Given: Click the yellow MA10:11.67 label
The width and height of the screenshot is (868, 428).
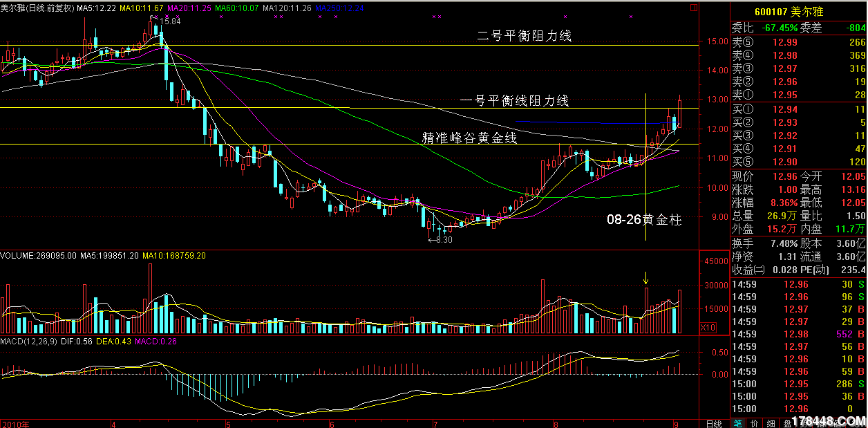Looking at the screenshot, I should 142,8.
